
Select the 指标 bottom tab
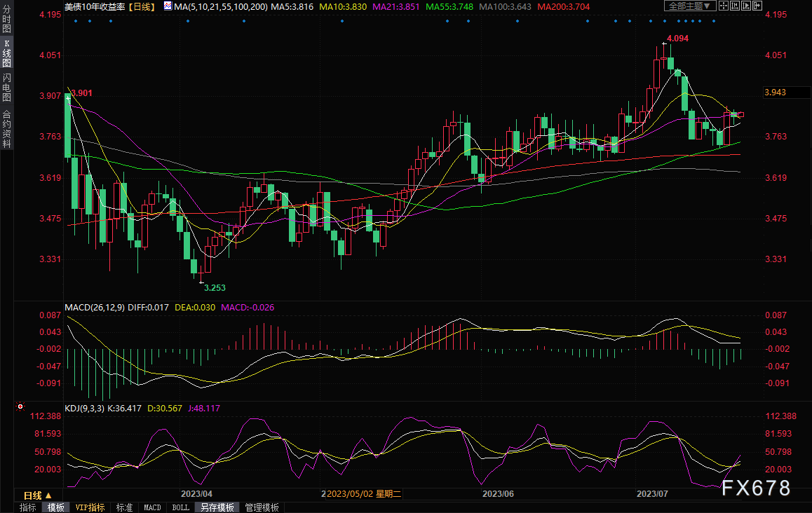click(x=28, y=508)
